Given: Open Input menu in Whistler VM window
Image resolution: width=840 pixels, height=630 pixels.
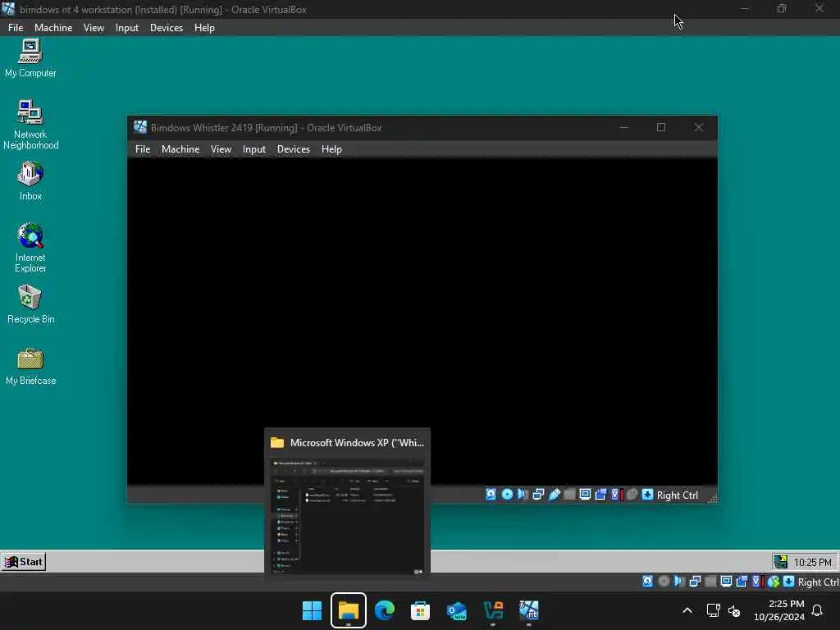Looking at the screenshot, I should coord(254,149).
